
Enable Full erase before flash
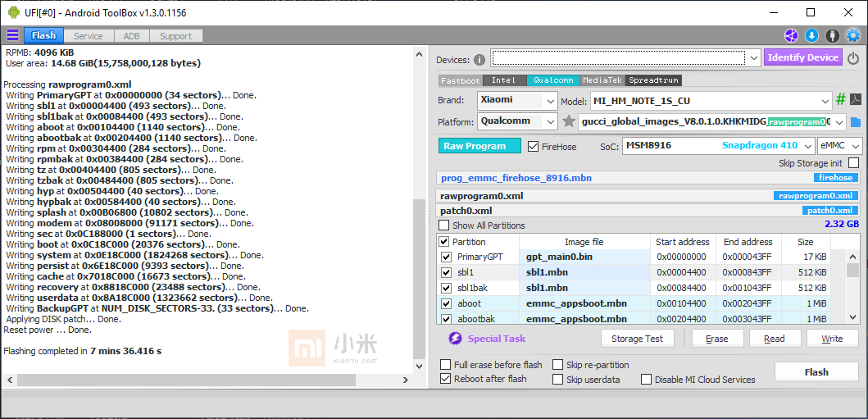click(445, 365)
